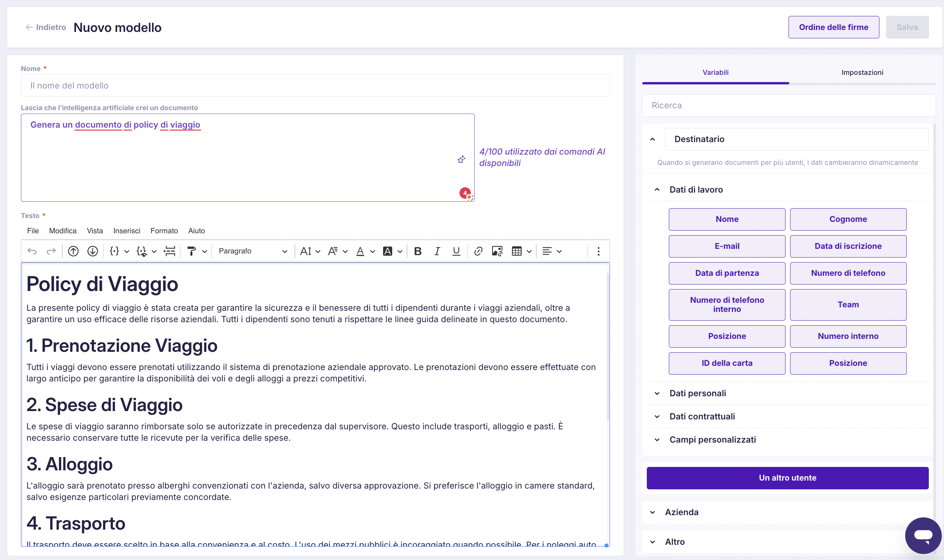The image size is (944, 560).
Task: Toggle underline formatting
Action: 456,251
